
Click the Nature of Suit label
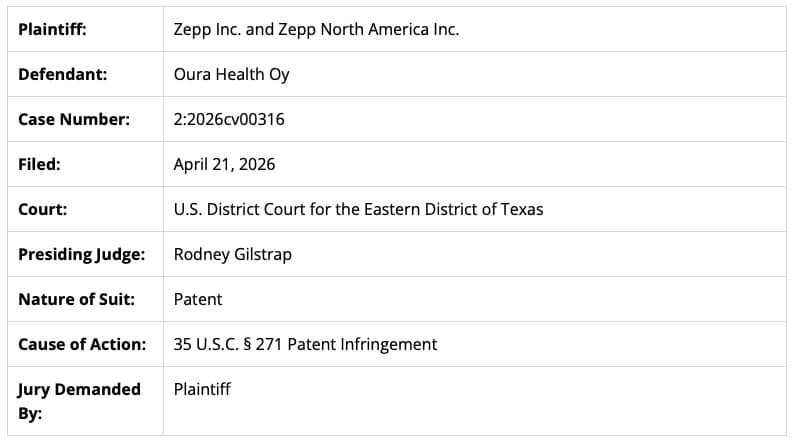click(76, 299)
